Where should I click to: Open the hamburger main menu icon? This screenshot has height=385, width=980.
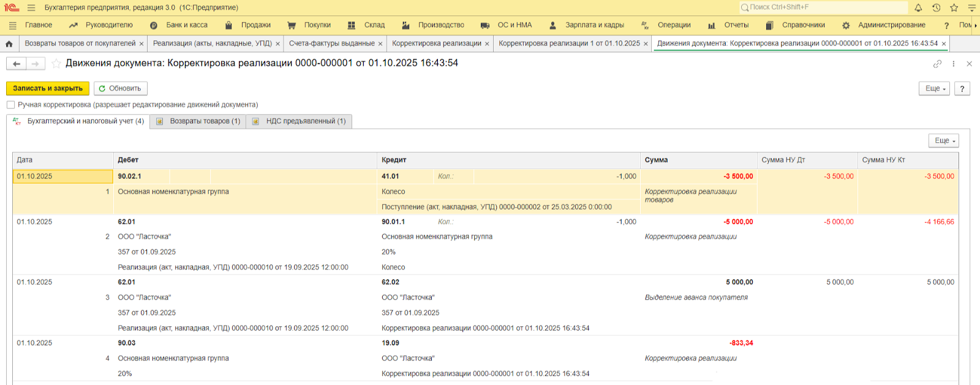tap(31, 7)
